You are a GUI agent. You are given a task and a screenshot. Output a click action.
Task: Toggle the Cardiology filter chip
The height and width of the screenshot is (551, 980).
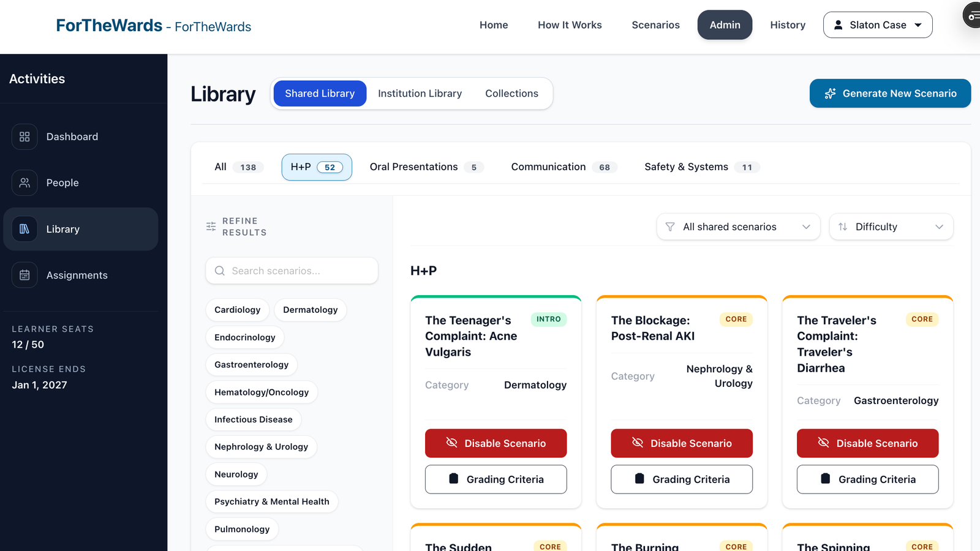click(237, 310)
